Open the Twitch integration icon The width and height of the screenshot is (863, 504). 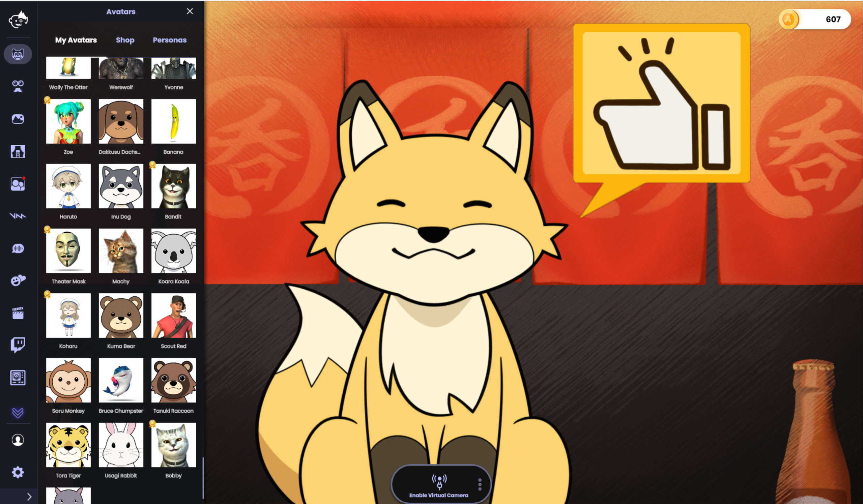click(x=18, y=345)
